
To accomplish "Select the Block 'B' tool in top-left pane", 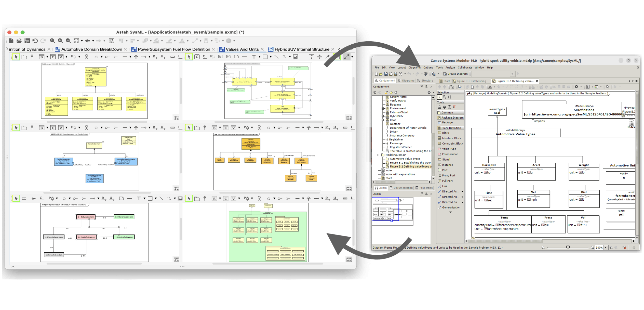I will click(42, 57).
